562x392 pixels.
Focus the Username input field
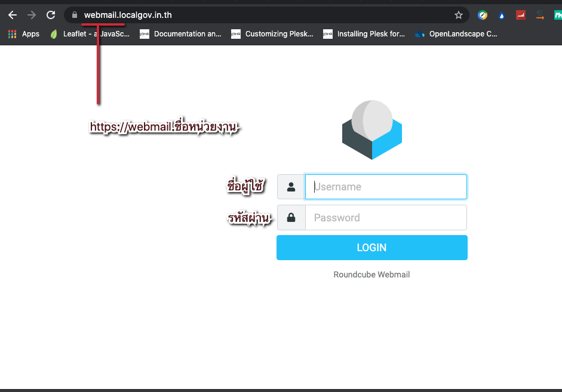tap(386, 187)
